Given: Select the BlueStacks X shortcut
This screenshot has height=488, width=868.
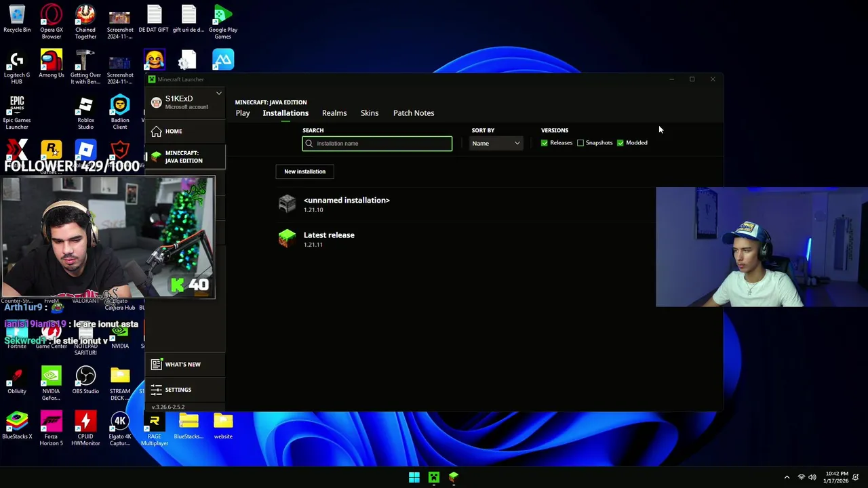Looking at the screenshot, I should pyautogui.click(x=17, y=426).
